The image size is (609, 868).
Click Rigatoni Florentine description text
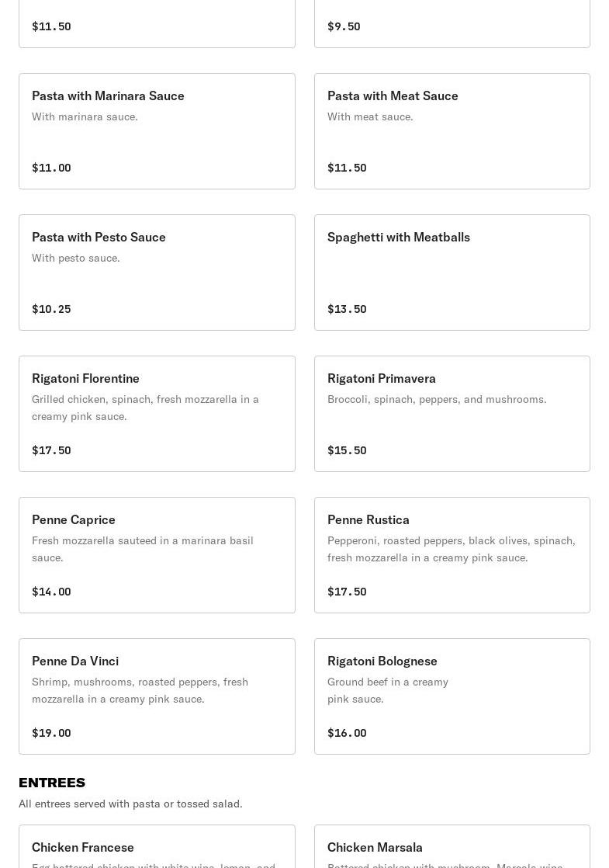coord(145,408)
